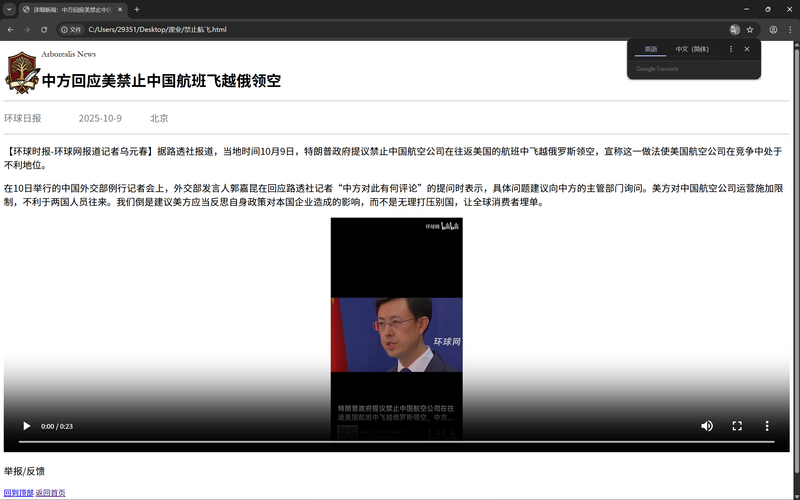
Task: Click second paragraph starting 在10日举行的
Action: pos(393,195)
